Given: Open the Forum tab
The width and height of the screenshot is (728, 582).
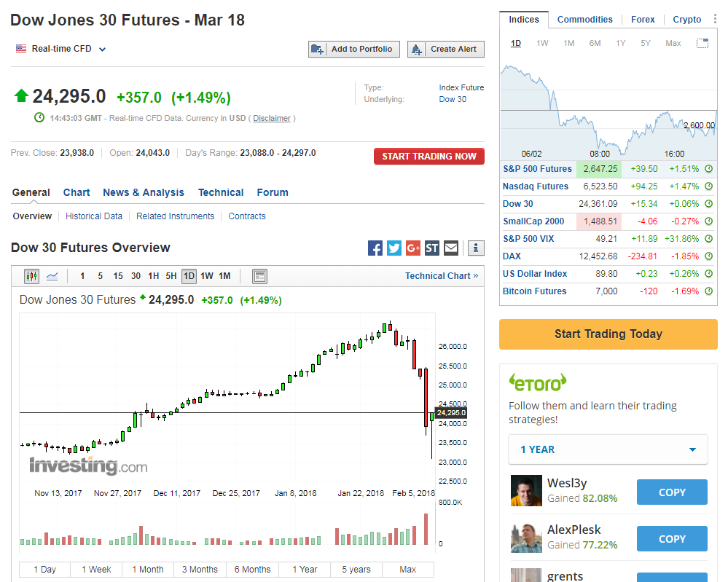Looking at the screenshot, I should [x=273, y=192].
